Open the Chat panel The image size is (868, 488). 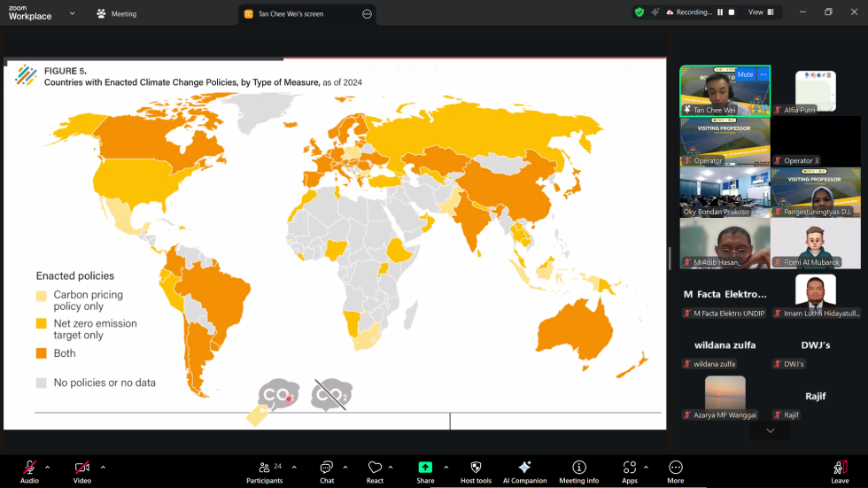click(x=327, y=470)
